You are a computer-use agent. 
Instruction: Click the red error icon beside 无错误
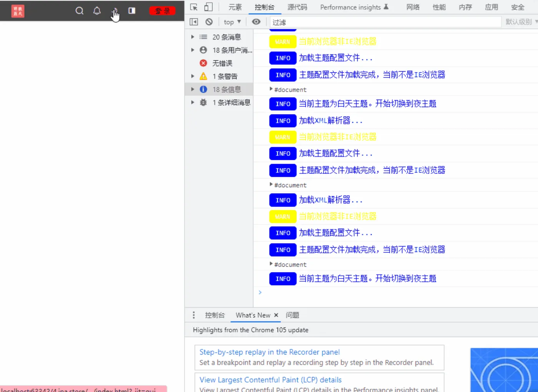point(203,63)
